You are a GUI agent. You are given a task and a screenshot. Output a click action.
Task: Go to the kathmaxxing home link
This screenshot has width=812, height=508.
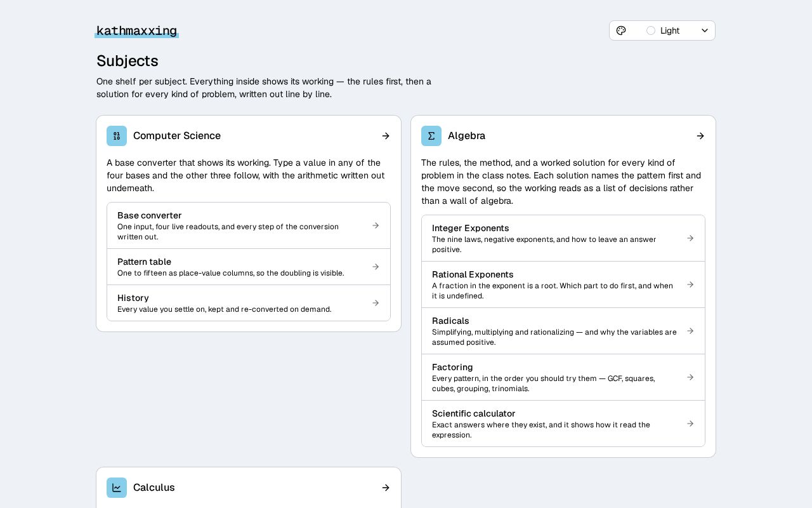[136, 30]
